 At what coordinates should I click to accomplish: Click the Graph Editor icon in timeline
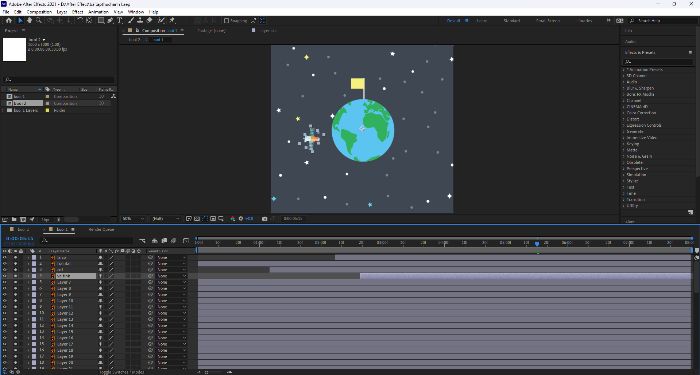(186, 241)
